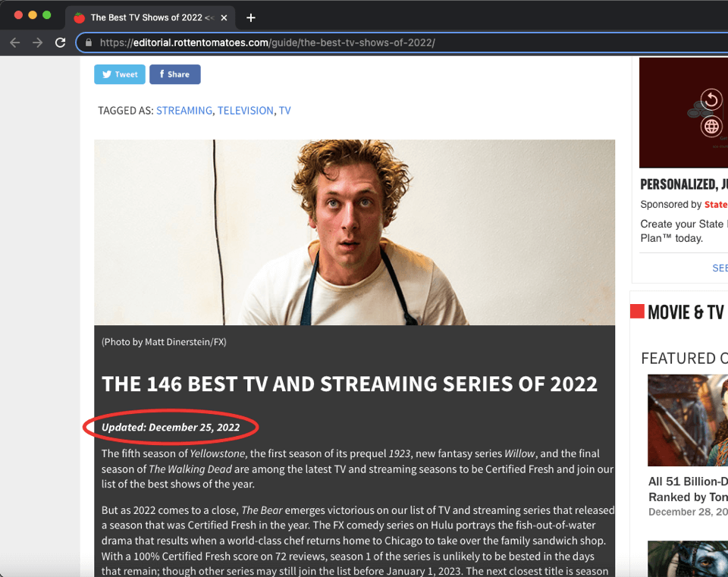The width and height of the screenshot is (728, 577).
Task: Click the Rotten Tomatoes tomato favicon on the tab
Action: [79, 16]
